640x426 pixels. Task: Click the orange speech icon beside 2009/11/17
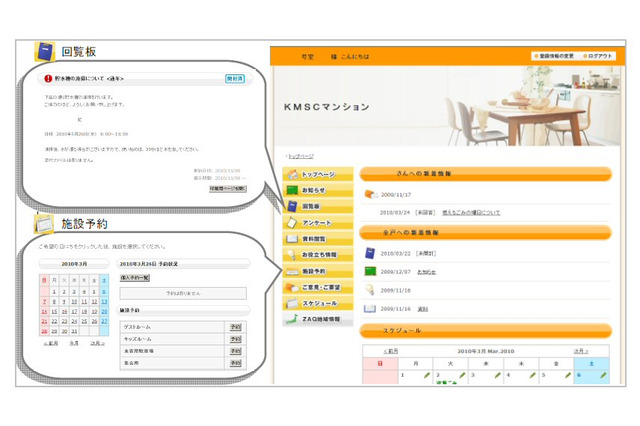tap(371, 194)
